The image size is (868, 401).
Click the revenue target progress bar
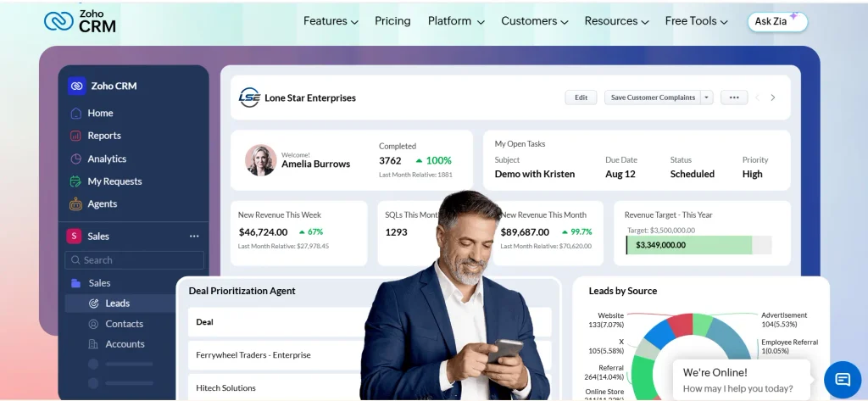pyautogui.click(x=698, y=245)
